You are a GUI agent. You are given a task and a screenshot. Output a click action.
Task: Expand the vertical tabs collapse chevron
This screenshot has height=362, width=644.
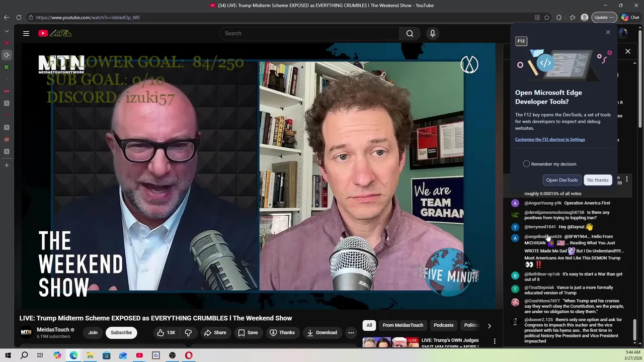7,31
